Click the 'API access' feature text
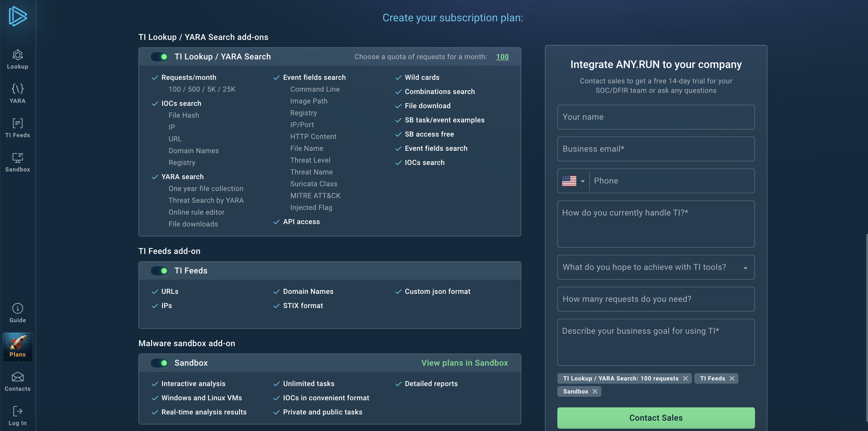 click(301, 222)
